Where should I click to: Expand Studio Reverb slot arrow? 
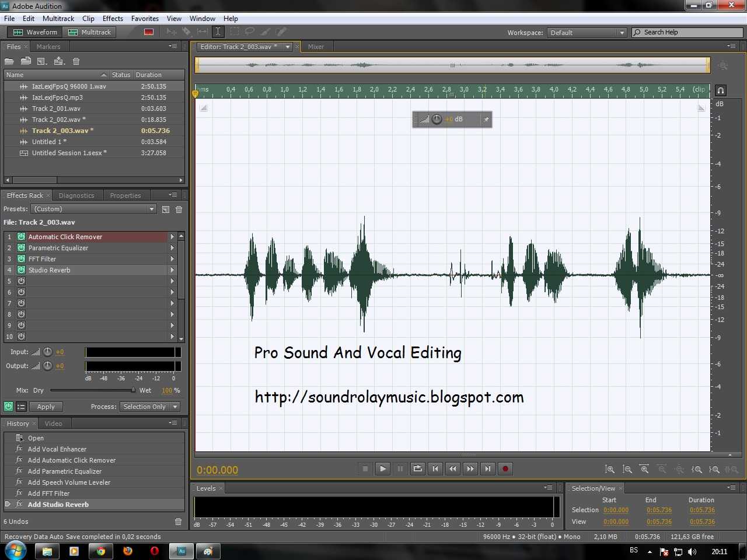172,270
